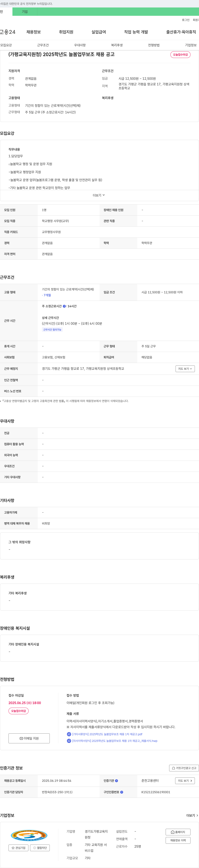Click the attachment icon for the hwp file

tap(69, 741)
